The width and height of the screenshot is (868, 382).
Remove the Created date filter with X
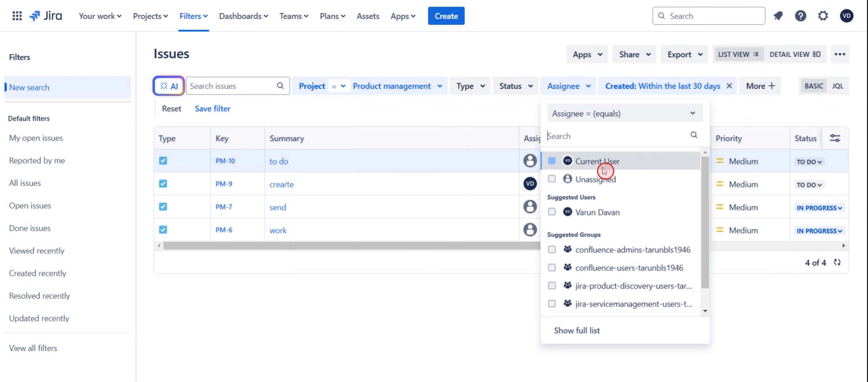coord(729,86)
